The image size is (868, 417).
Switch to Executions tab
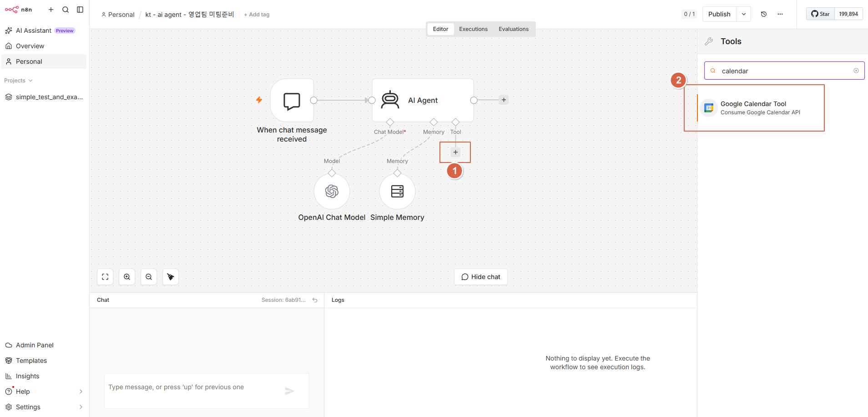(473, 29)
